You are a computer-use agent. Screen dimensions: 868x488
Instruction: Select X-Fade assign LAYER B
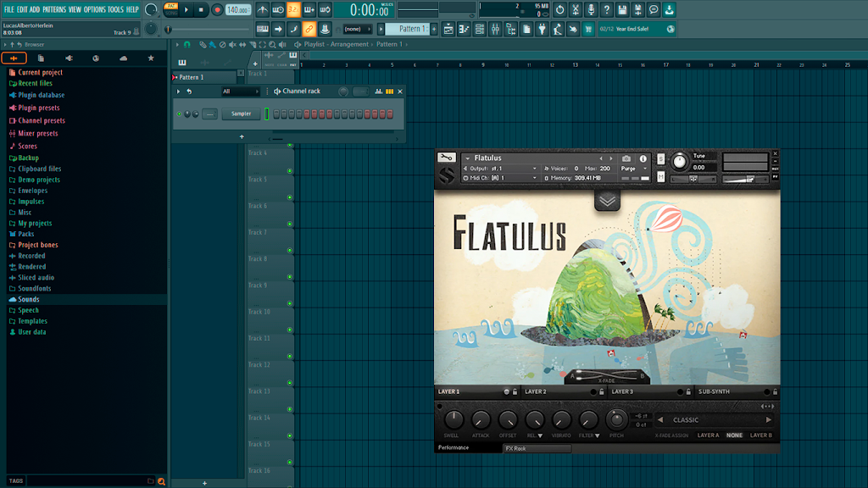[x=760, y=435]
